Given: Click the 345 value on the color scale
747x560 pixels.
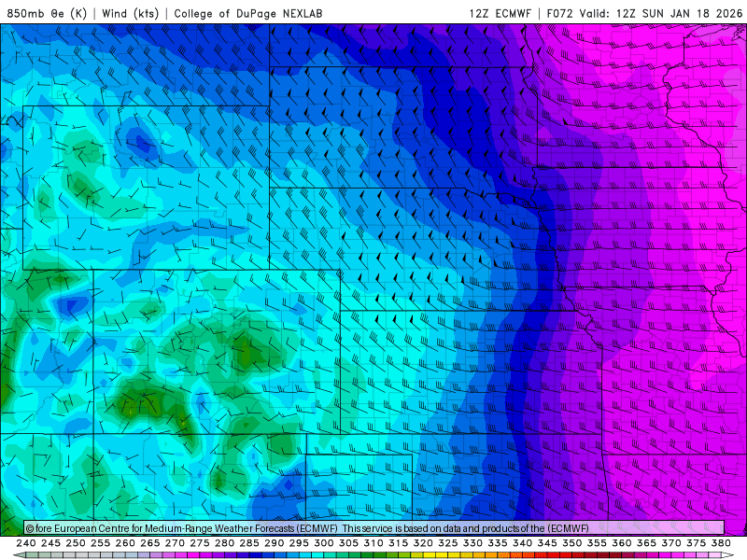Looking at the screenshot, I should click(x=547, y=543).
